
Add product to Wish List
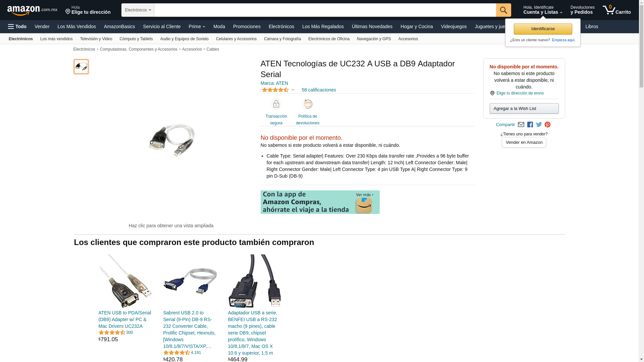pyautogui.click(x=524, y=108)
